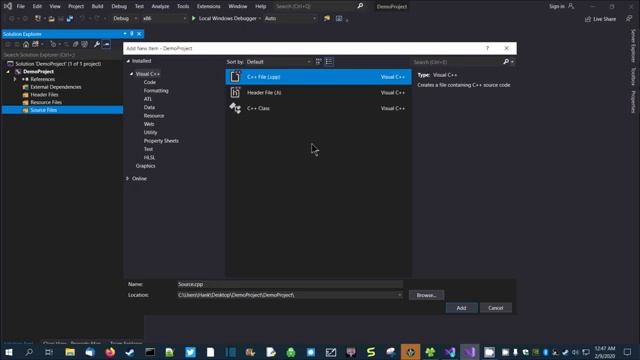
Task: Select the HLSL category
Action: point(149,158)
